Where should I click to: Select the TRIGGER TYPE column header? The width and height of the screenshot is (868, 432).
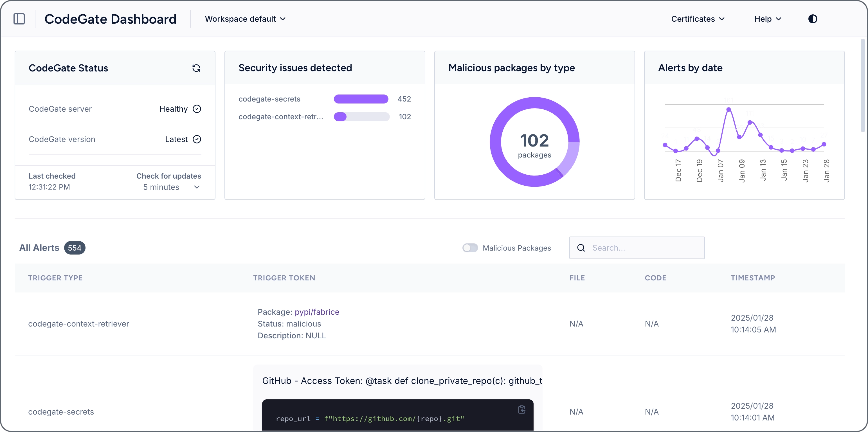pos(55,278)
